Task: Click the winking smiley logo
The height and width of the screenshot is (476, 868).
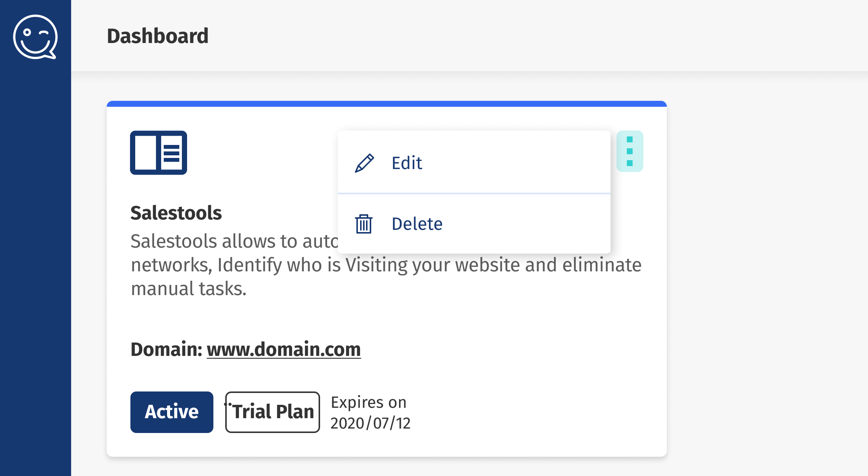Action: click(35, 37)
